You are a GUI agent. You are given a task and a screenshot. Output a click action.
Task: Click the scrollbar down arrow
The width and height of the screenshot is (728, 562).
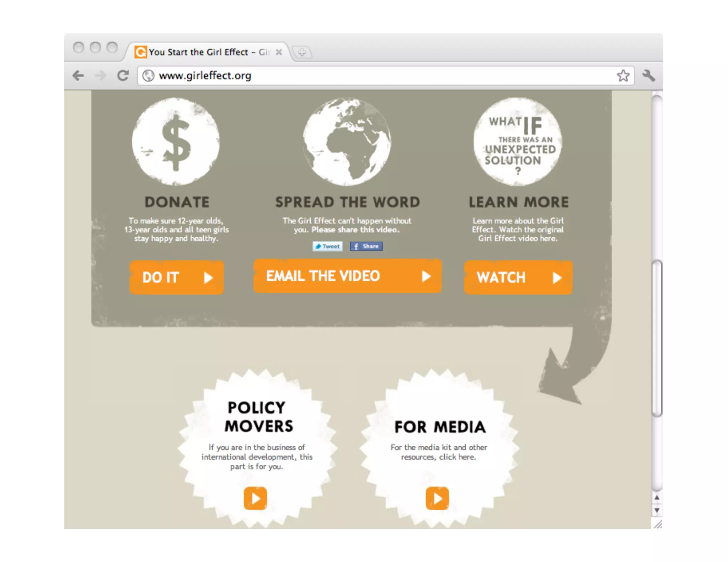point(657,510)
